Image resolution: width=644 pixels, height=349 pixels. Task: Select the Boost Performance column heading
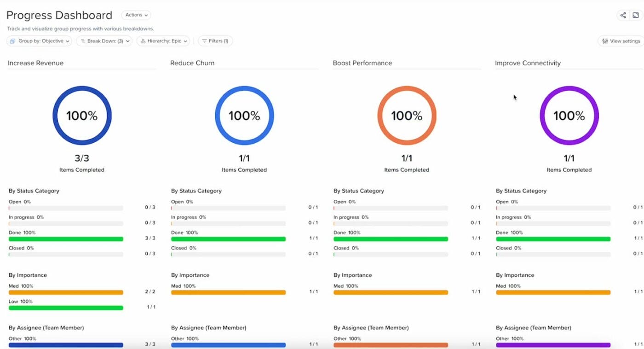(362, 63)
